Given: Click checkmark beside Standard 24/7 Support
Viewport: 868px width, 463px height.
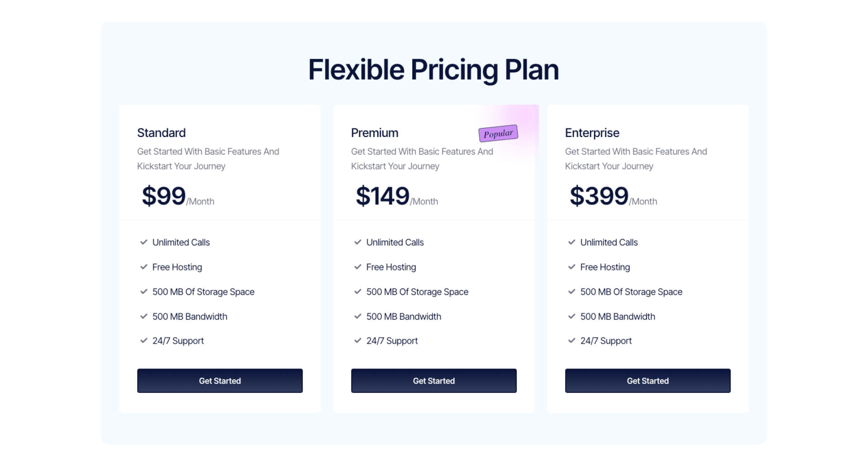Looking at the screenshot, I should [x=144, y=341].
